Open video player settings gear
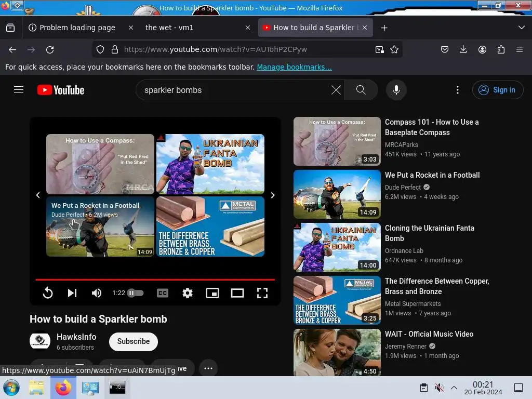This screenshot has width=532, height=399. click(187, 293)
